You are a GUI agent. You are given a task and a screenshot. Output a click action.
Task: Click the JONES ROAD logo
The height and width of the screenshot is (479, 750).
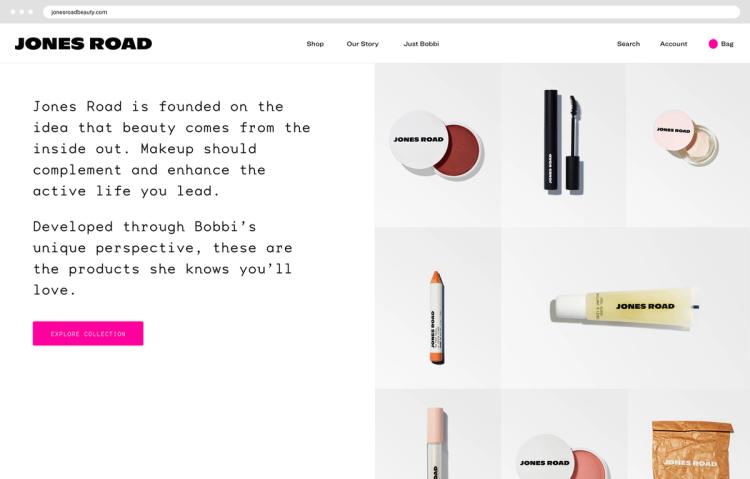coord(83,44)
